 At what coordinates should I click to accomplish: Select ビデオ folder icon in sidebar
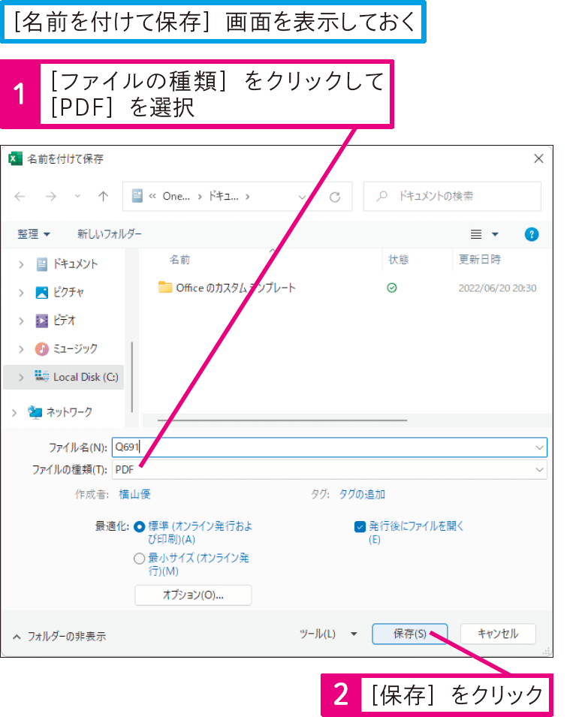tap(41, 321)
